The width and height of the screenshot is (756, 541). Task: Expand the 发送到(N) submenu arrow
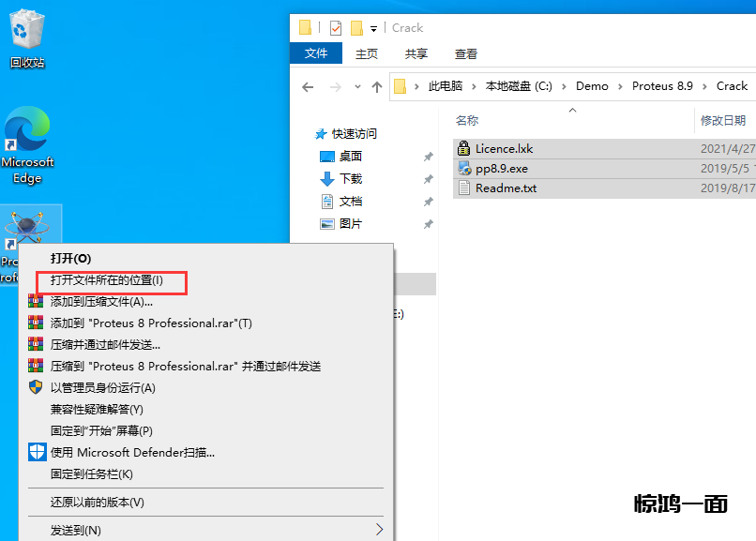379,530
